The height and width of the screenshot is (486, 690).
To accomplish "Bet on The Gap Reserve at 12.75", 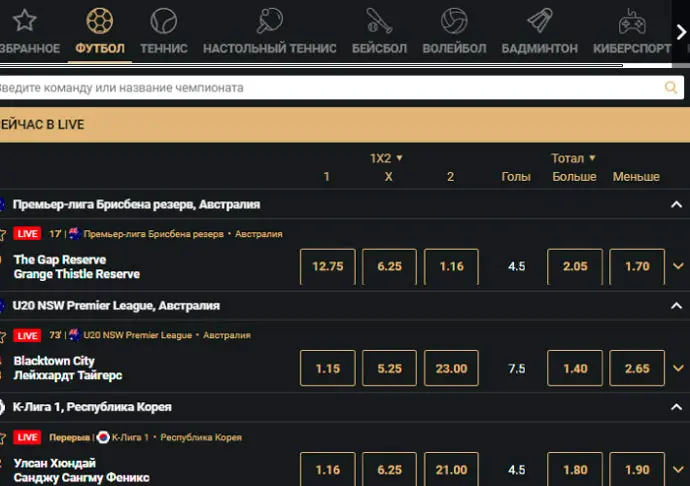I will pos(327,267).
